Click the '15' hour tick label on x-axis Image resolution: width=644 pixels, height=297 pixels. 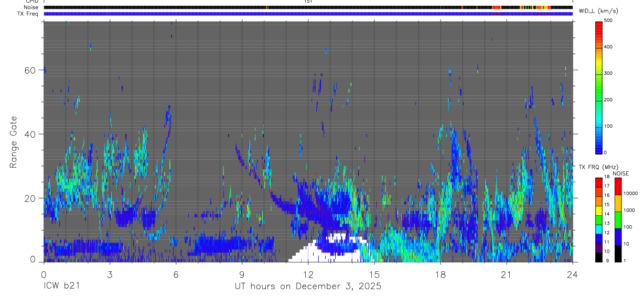click(374, 274)
